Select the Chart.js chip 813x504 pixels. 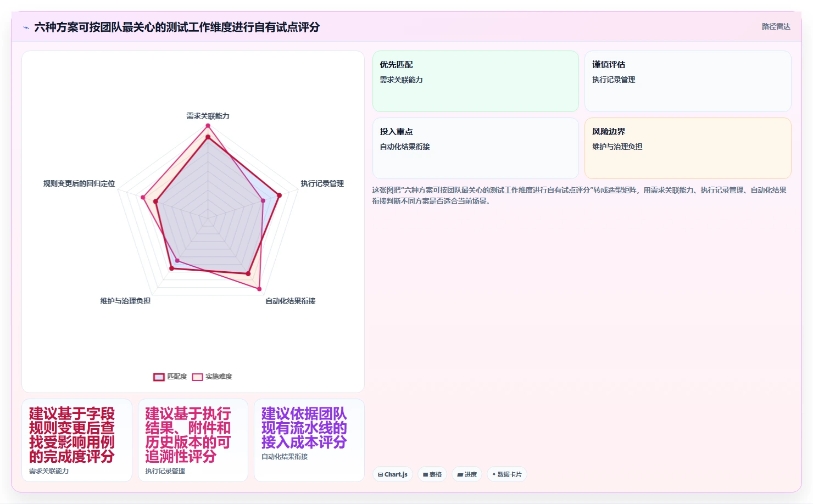(393, 474)
